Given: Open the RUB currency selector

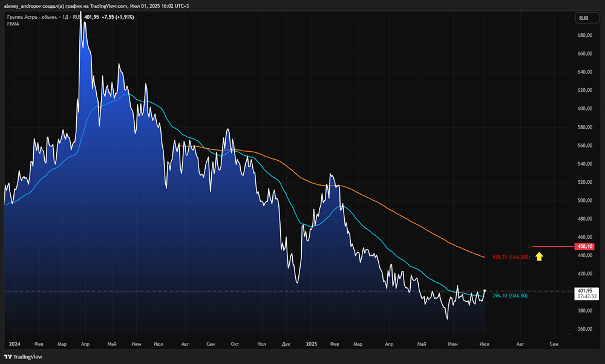Looking at the screenshot, I should [584, 18].
